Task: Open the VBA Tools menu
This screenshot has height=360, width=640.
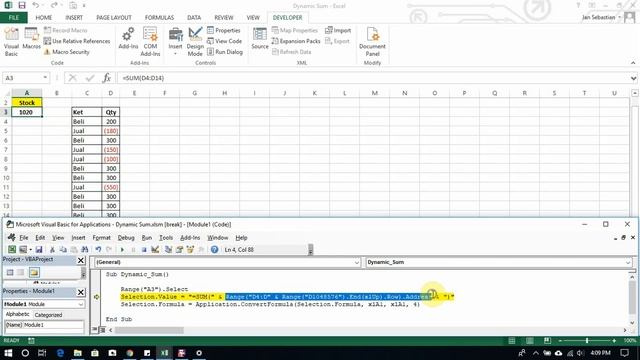Action: point(166,238)
